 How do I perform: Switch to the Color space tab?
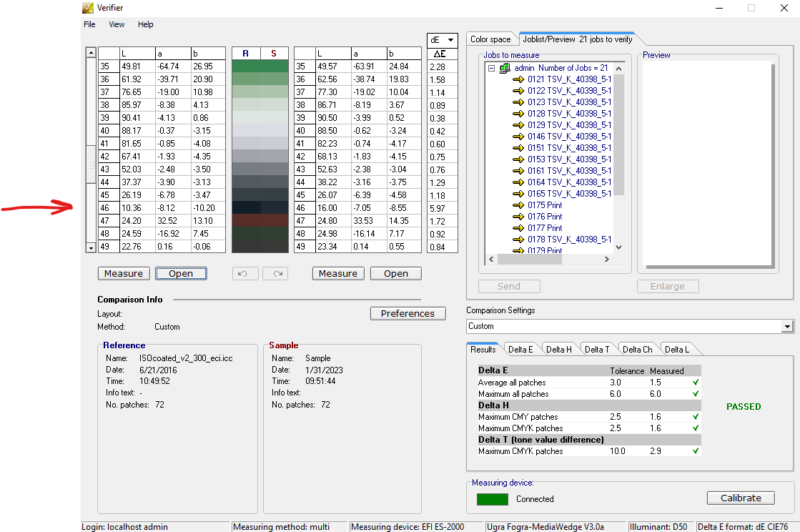click(490, 39)
